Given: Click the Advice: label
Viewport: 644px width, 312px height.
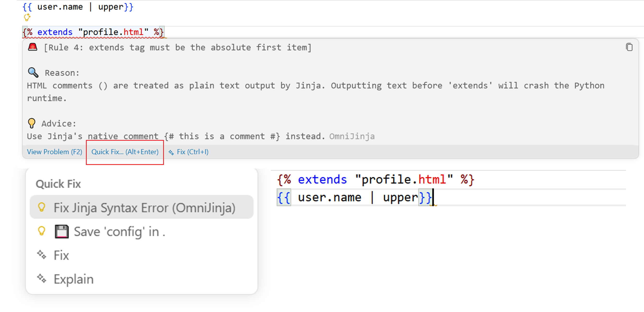Looking at the screenshot, I should point(59,124).
